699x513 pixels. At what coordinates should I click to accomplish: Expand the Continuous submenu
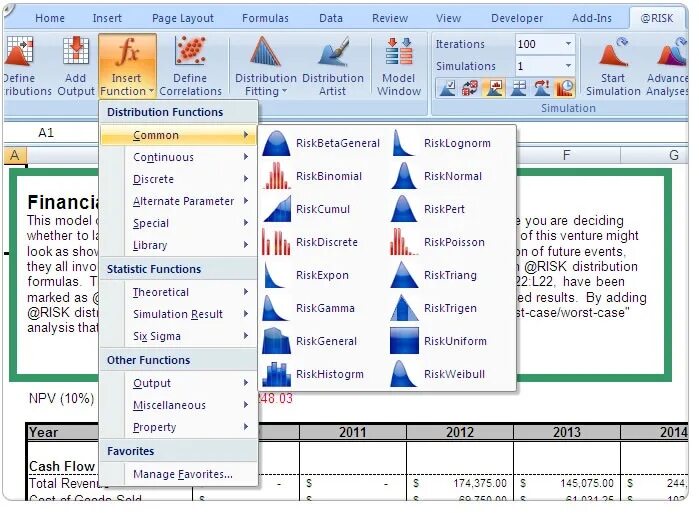tap(178, 157)
